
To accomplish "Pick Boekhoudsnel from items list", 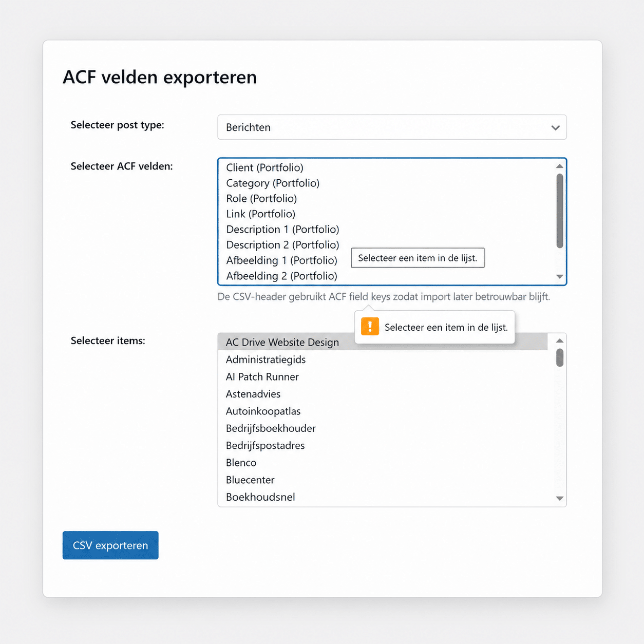I will pos(260,497).
